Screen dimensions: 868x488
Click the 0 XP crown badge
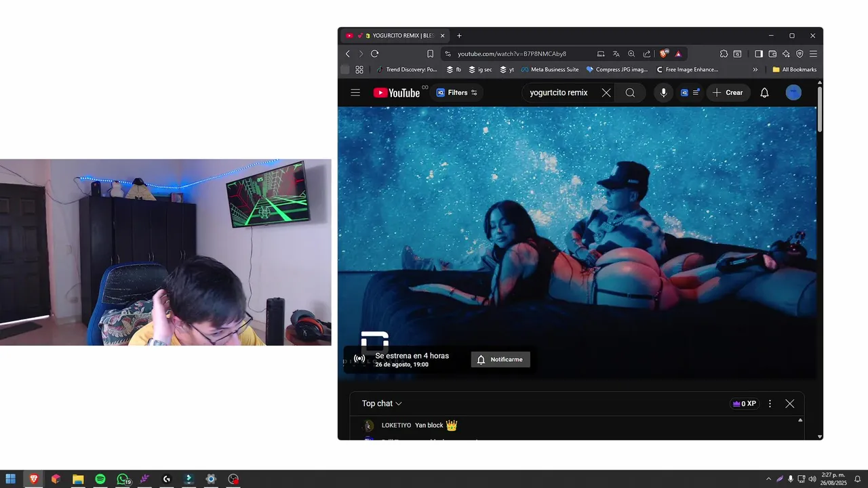(744, 404)
